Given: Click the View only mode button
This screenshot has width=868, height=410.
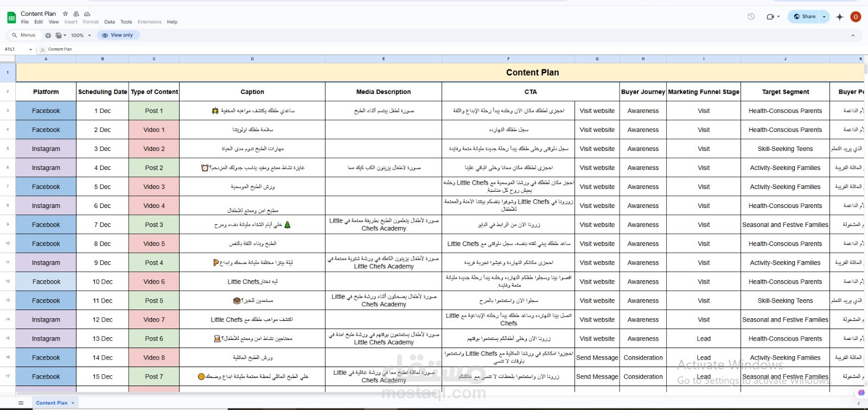Looking at the screenshot, I should (x=118, y=35).
